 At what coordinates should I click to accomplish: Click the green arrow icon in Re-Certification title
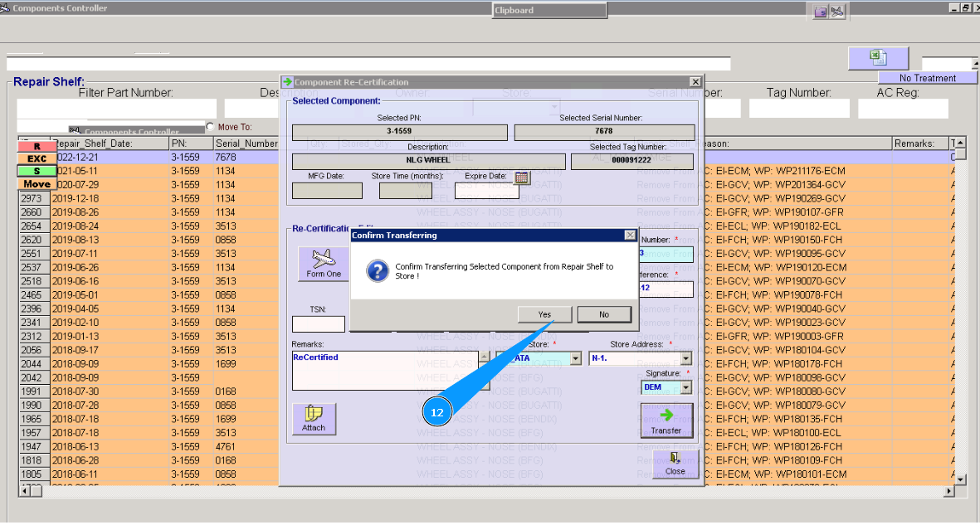click(287, 82)
